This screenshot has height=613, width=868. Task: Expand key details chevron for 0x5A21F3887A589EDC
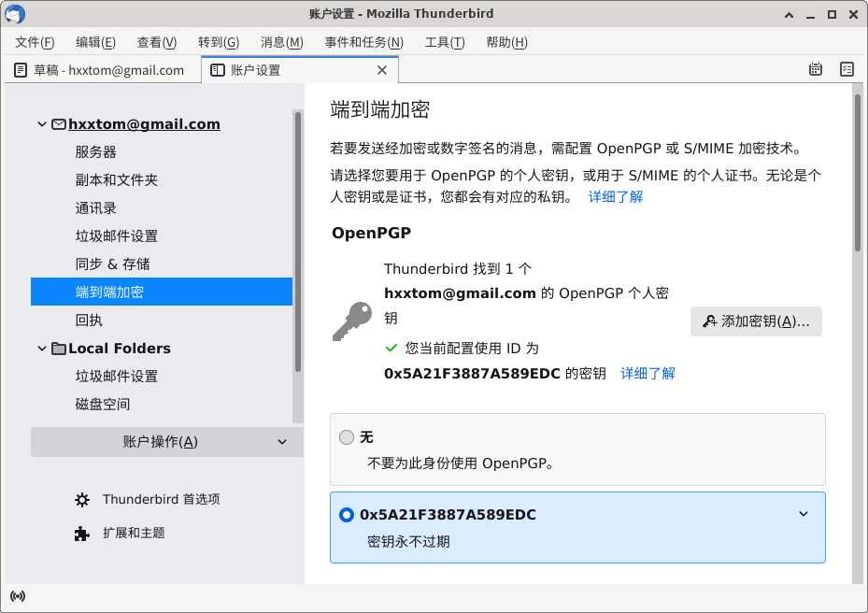click(x=804, y=514)
